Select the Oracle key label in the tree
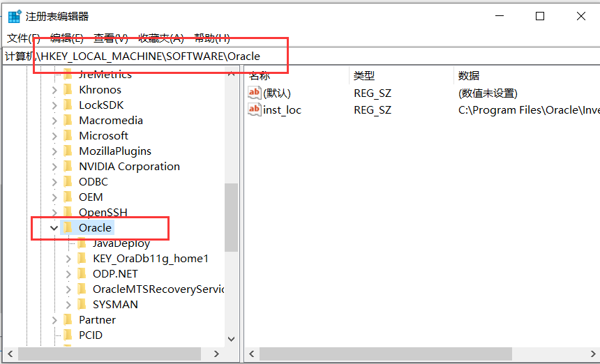This screenshot has height=364, width=600. point(95,227)
